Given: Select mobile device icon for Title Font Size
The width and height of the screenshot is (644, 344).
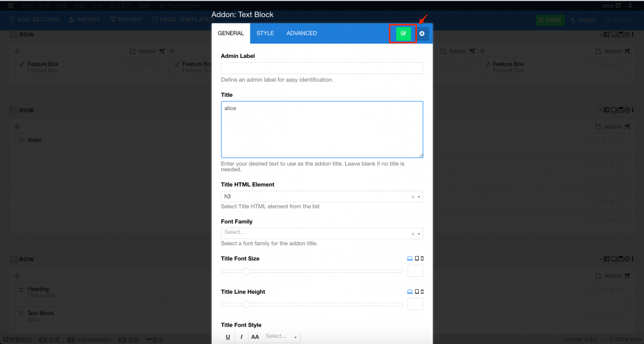Looking at the screenshot, I should (x=421, y=258).
